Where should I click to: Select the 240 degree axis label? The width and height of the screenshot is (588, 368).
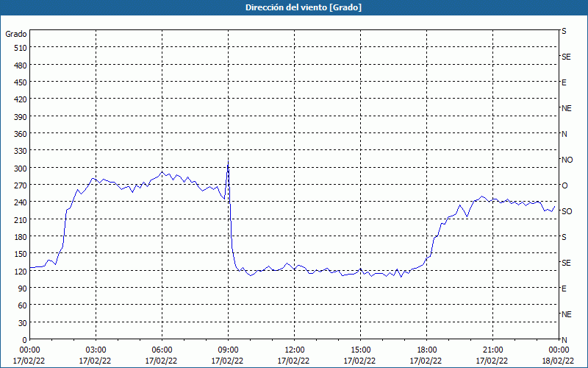point(21,202)
